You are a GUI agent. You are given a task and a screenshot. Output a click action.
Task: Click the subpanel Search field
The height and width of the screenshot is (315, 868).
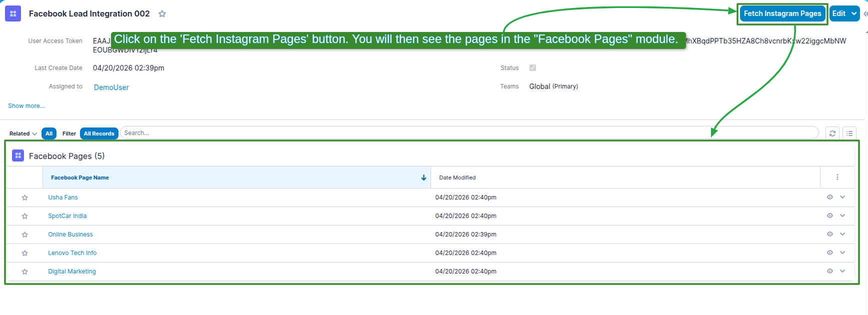tap(469, 133)
